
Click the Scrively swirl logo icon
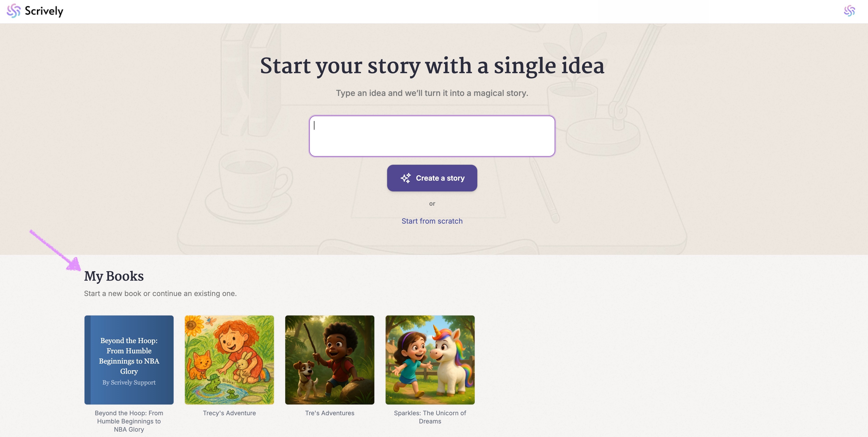(x=14, y=11)
